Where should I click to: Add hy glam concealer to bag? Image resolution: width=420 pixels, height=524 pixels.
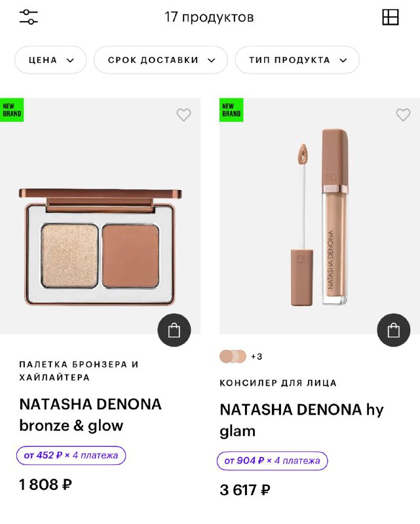click(394, 330)
